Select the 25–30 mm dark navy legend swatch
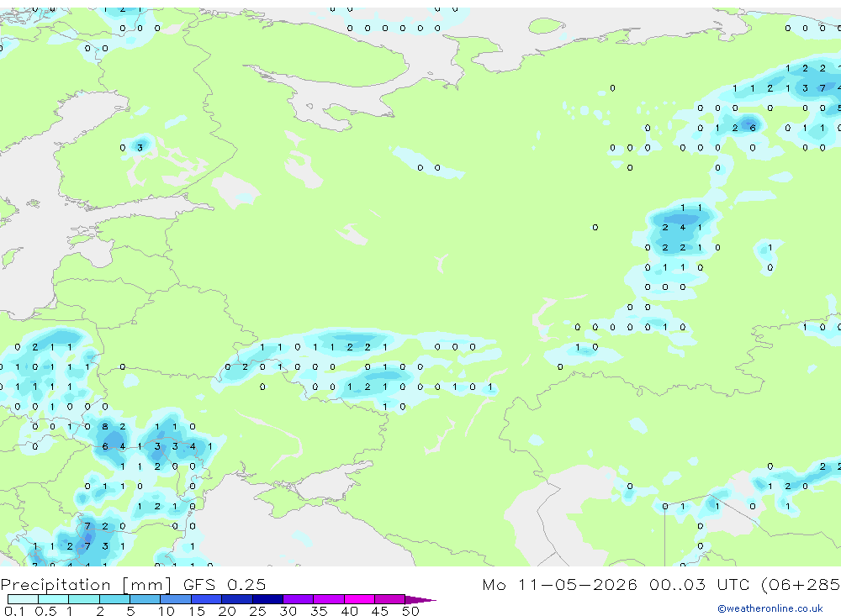 pos(267,599)
